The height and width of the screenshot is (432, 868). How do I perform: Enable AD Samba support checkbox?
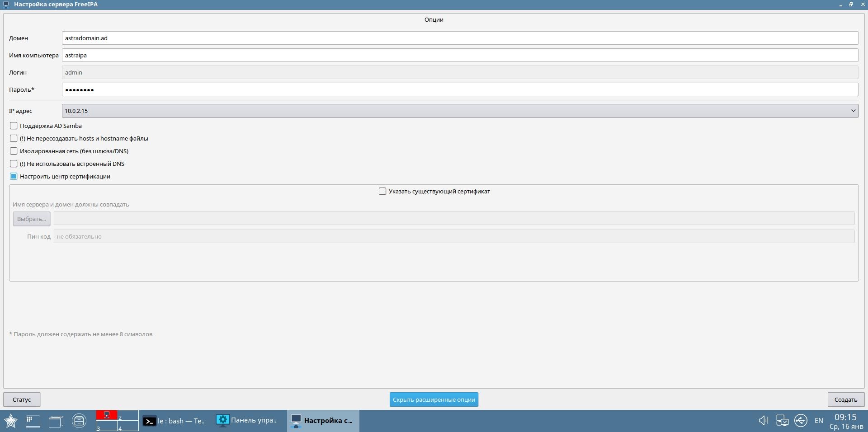14,126
